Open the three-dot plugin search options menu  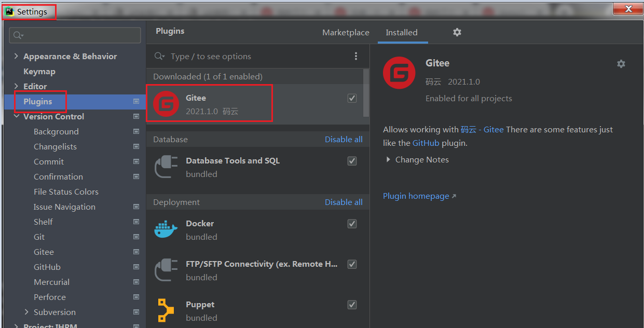355,56
